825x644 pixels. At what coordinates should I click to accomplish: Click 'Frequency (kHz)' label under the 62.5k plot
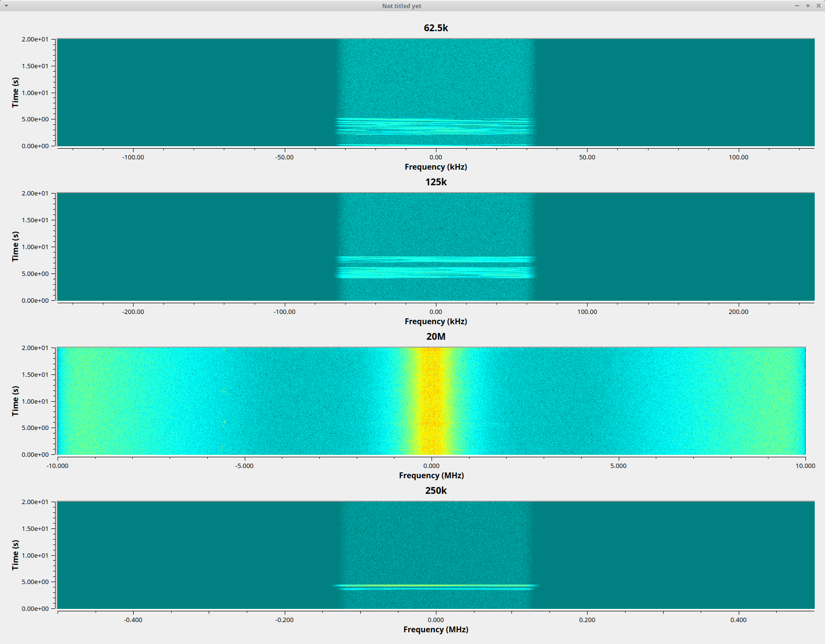(435, 167)
